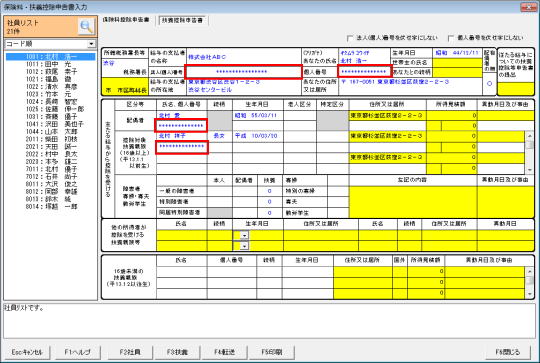Click the spouse masked individual number field

[181, 126]
